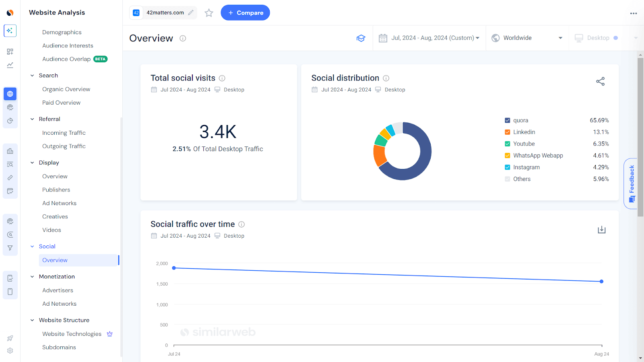Click the Social traffic over time info icon

242,224
